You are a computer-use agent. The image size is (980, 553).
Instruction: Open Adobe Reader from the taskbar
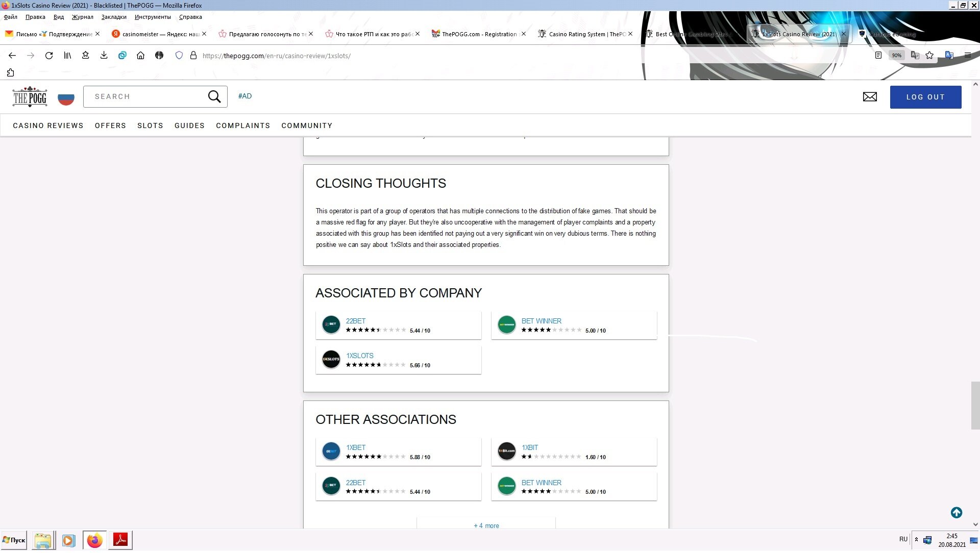click(120, 540)
